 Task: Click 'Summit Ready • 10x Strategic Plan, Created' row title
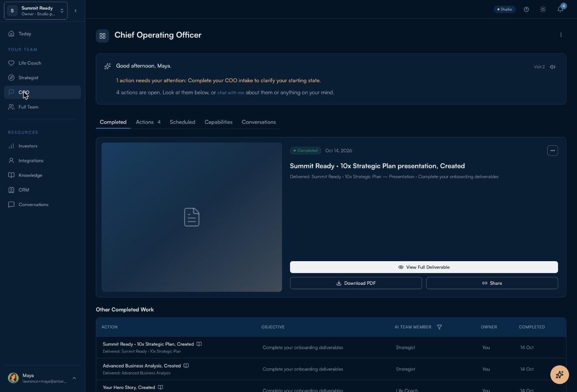point(148,344)
